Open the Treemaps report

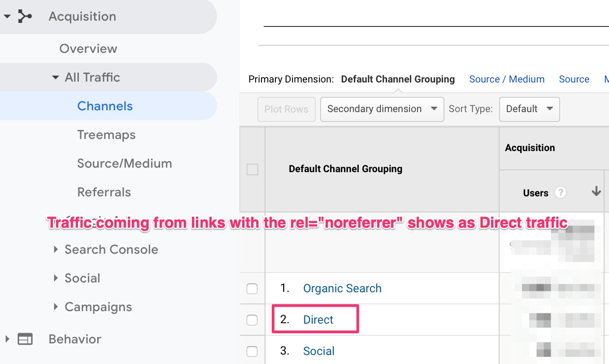pyautogui.click(x=106, y=135)
